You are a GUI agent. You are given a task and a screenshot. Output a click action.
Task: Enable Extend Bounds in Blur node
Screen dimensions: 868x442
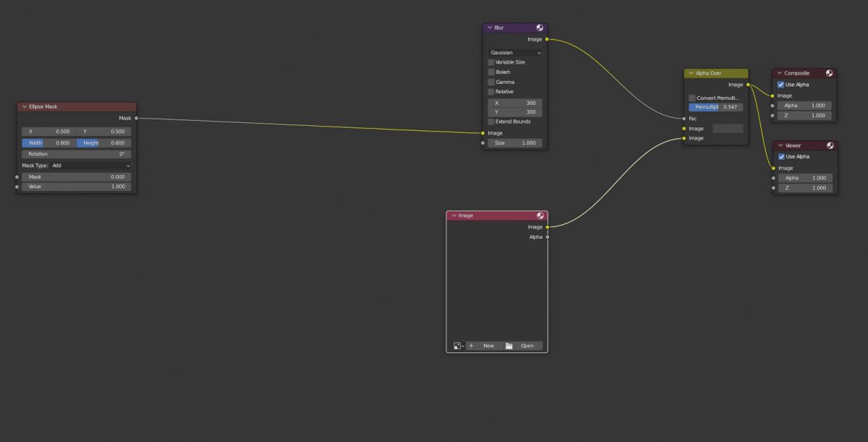pos(491,122)
